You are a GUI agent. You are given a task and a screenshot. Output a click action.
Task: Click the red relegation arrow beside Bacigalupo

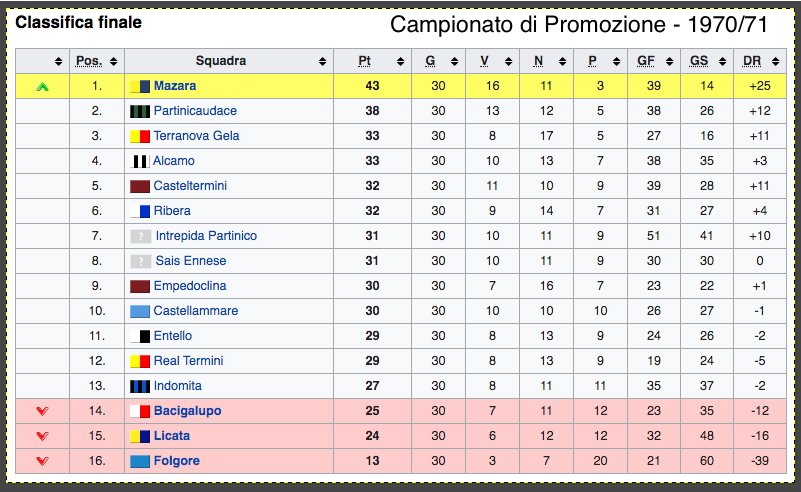click(x=42, y=411)
